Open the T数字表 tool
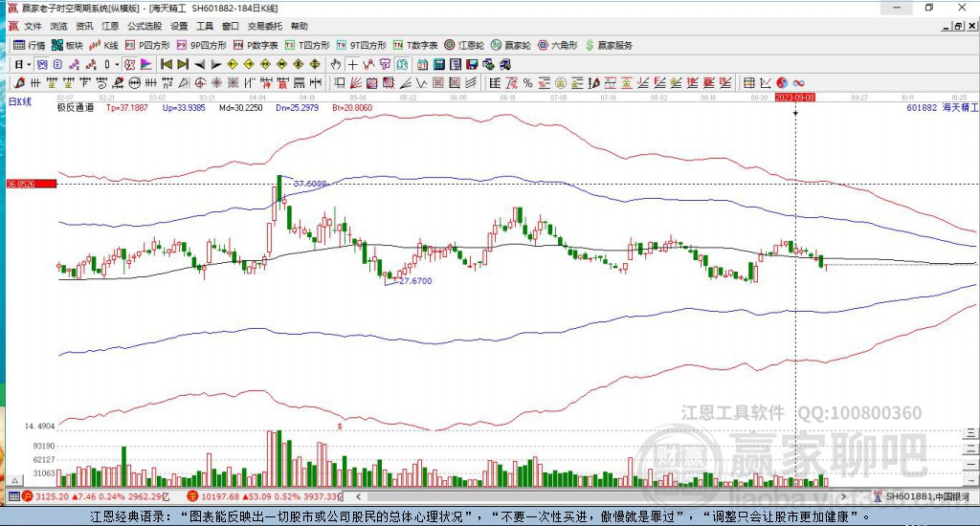 415,45
